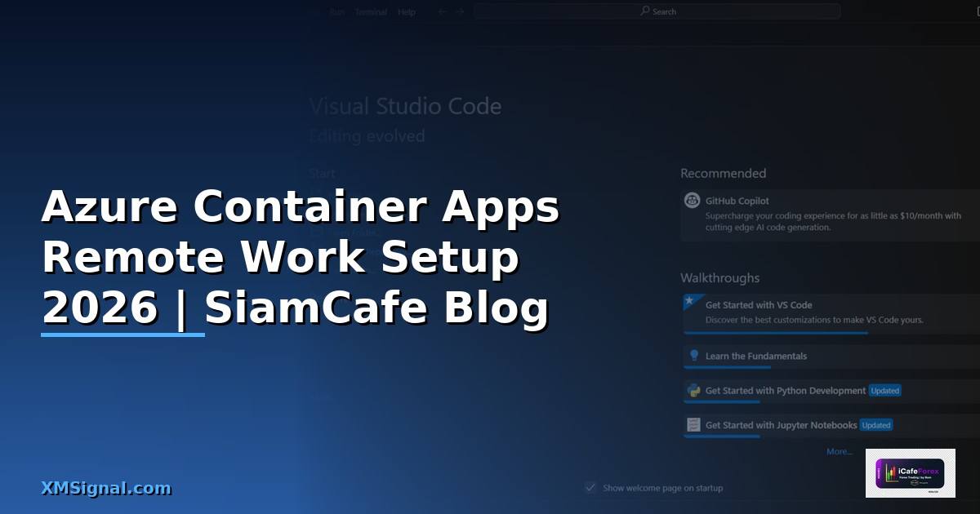Click the Recommended section heading
Image resolution: width=980 pixels, height=514 pixels.
[724, 173]
